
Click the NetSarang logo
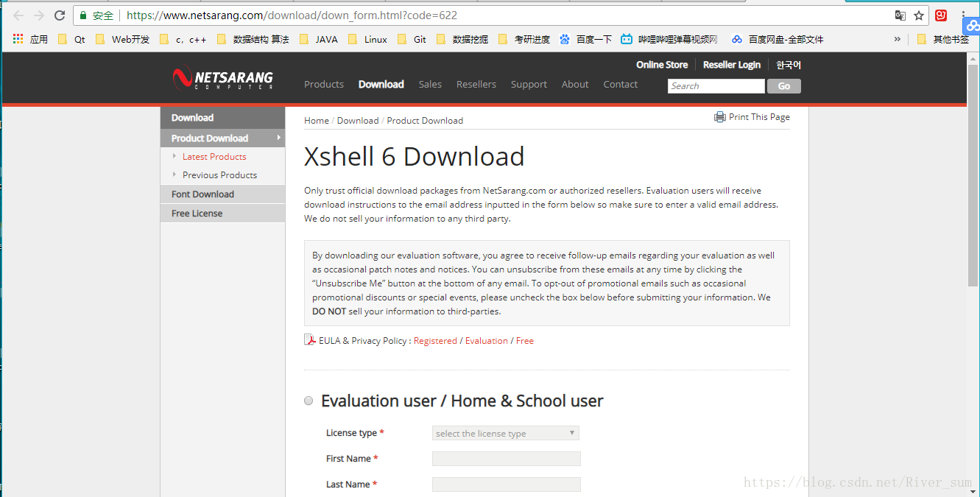(x=222, y=79)
